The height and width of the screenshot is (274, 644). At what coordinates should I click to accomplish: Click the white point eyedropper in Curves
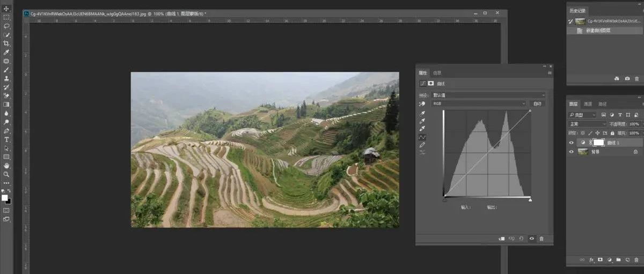[x=422, y=129]
